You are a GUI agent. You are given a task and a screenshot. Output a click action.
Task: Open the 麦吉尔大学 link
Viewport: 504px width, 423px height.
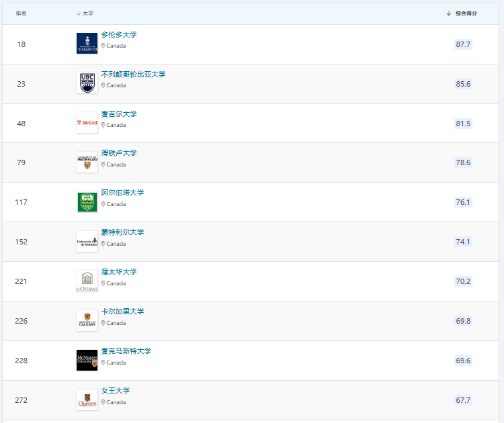pyautogui.click(x=118, y=114)
